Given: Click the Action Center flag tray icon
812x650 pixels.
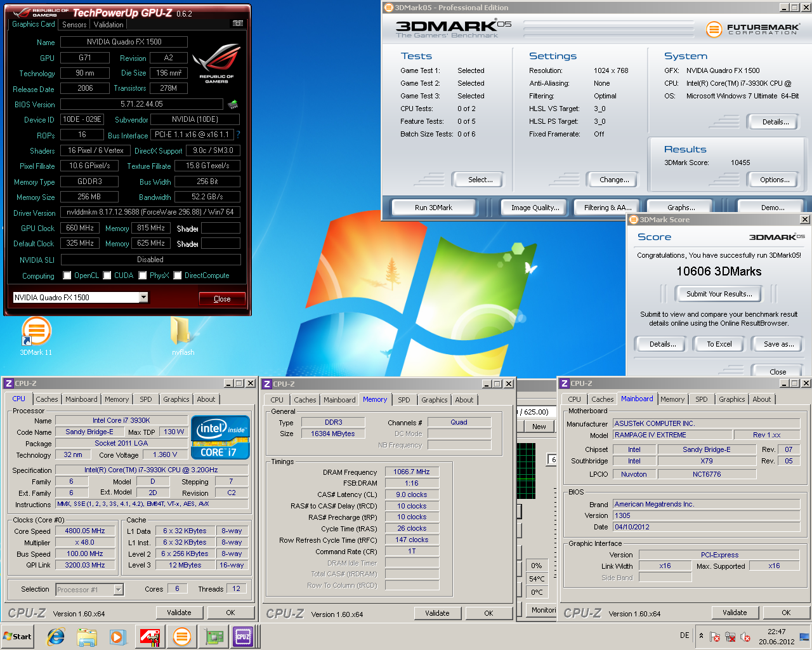Looking at the screenshot, I should 715,637.
